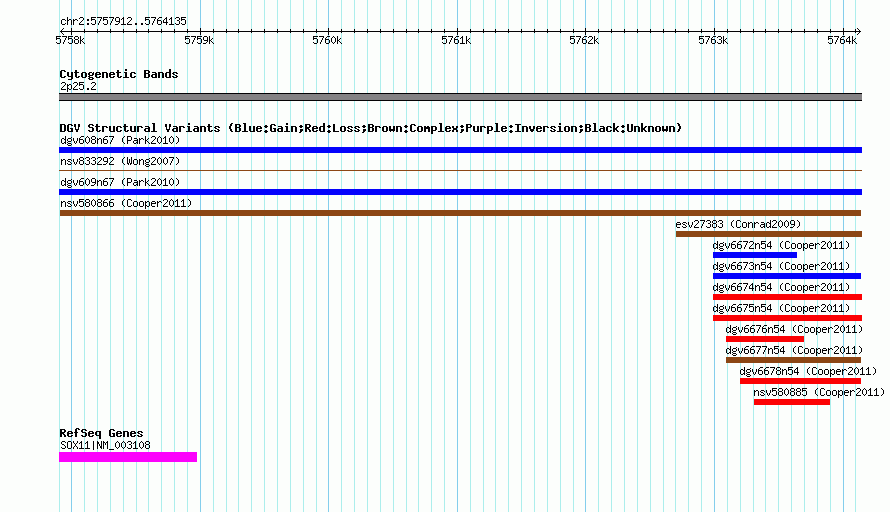Open the nsv580885 (Cooper2011) label

(x=819, y=392)
